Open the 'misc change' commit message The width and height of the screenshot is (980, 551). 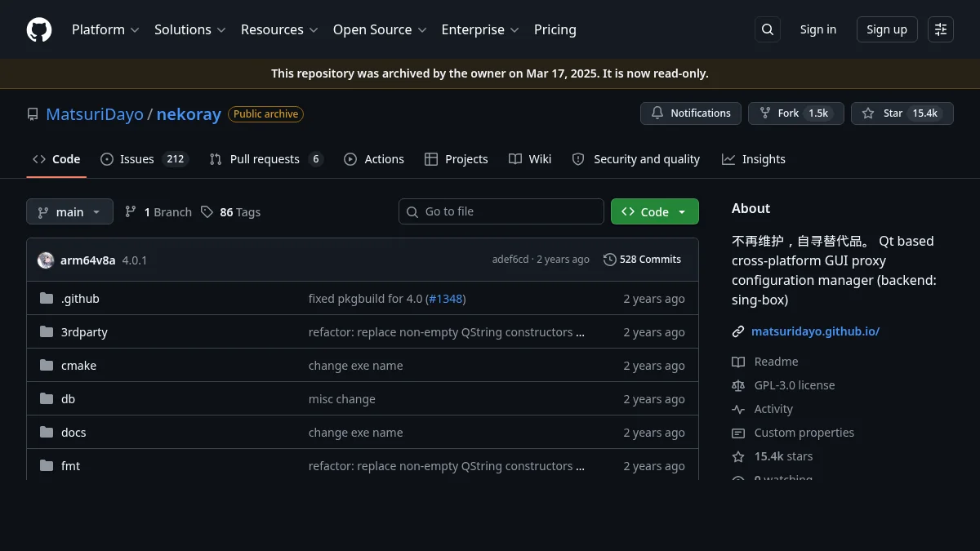342,399
